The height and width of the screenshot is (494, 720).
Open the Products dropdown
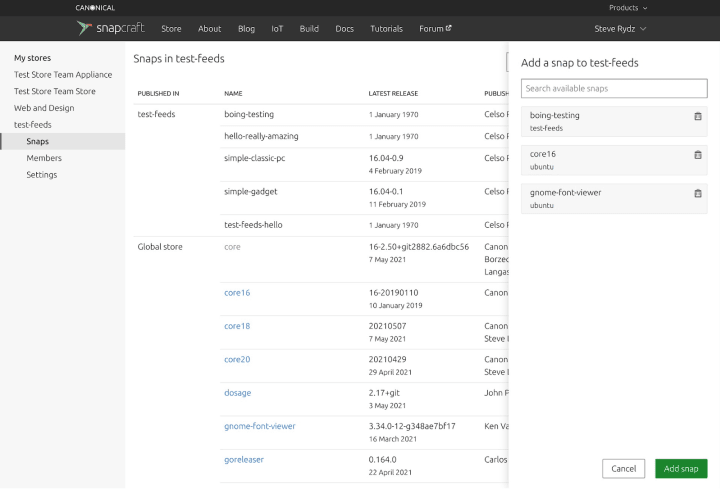tap(628, 8)
